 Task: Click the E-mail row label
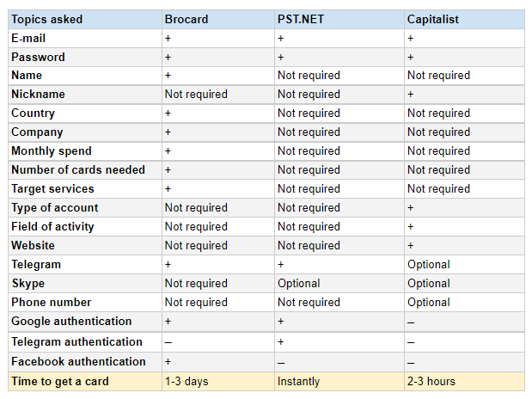(28, 38)
